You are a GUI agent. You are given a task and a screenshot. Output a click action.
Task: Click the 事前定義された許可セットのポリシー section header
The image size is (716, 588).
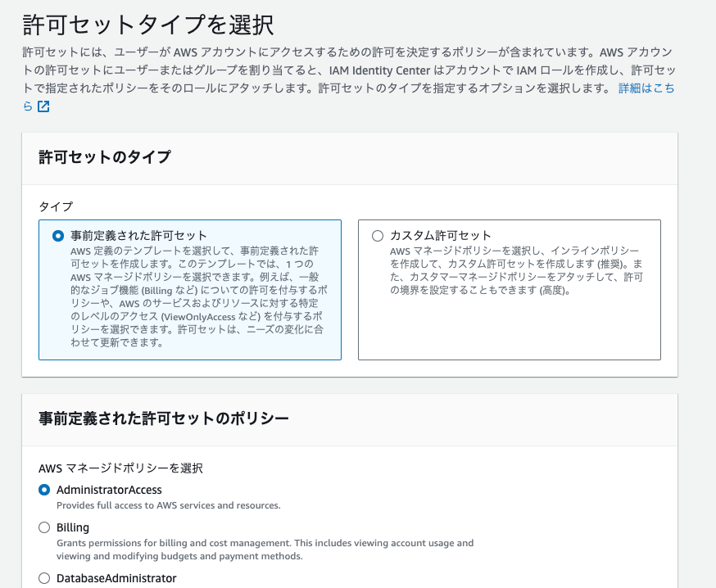[164, 418]
